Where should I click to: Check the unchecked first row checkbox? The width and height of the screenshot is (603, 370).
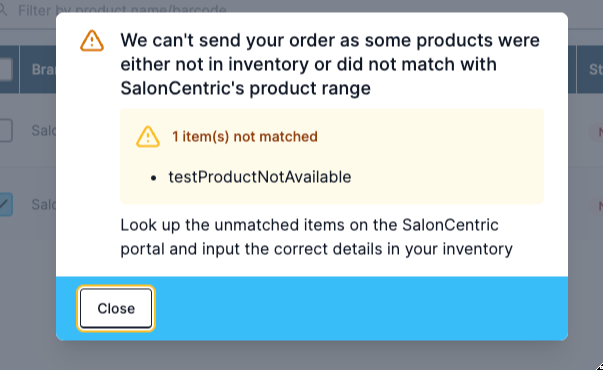pos(5,130)
